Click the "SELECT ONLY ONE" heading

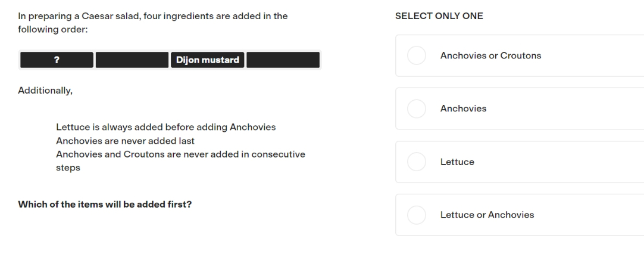439,16
